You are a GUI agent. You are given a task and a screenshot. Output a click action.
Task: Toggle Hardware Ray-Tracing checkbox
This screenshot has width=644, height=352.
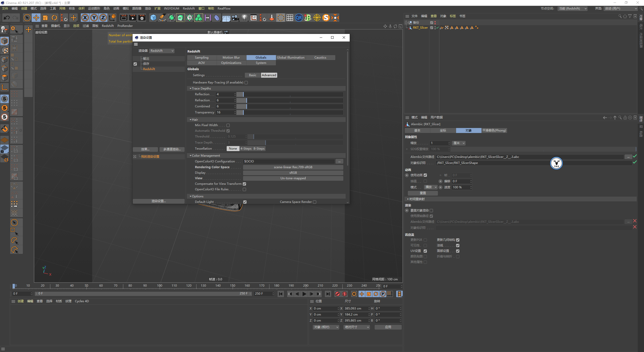coord(246,82)
